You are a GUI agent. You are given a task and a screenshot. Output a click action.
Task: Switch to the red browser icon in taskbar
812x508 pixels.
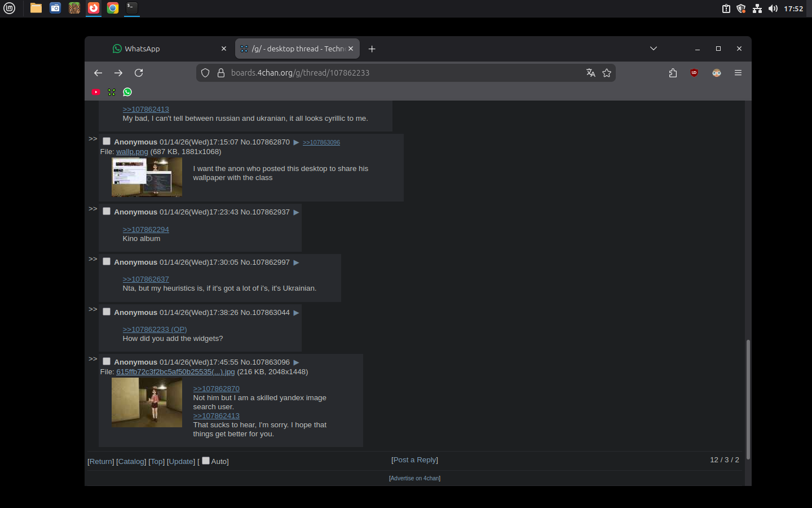click(x=94, y=8)
